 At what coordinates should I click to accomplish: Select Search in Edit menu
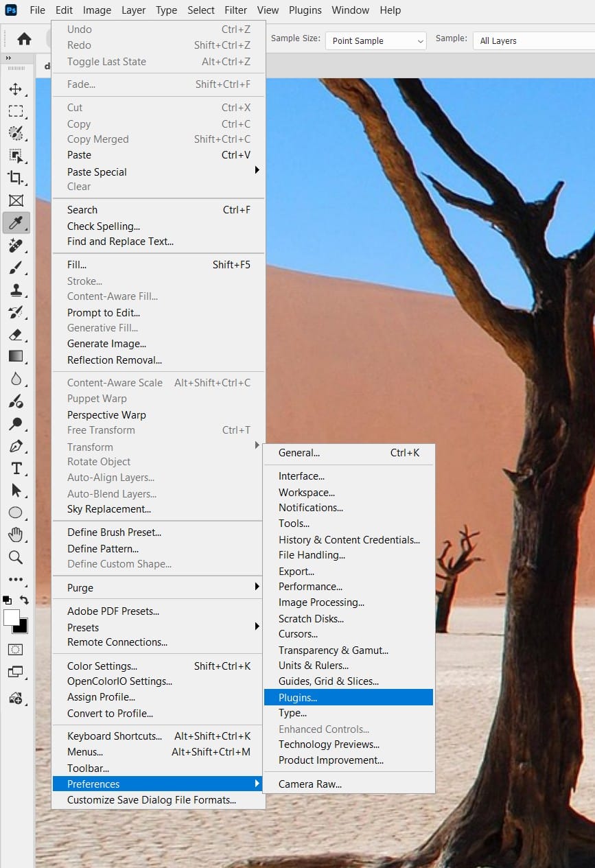click(x=159, y=210)
